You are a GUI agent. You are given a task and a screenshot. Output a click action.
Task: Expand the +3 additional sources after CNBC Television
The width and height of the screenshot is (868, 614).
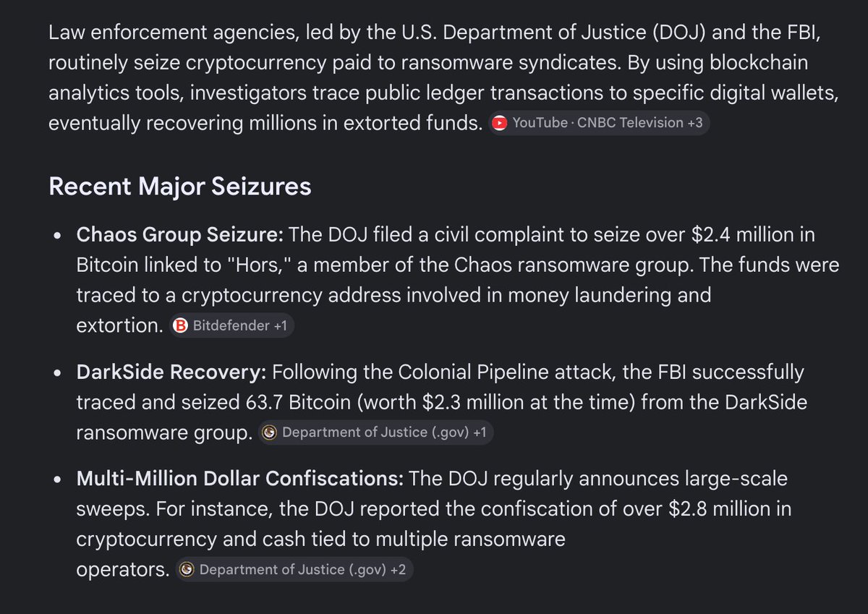[x=695, y=123]
